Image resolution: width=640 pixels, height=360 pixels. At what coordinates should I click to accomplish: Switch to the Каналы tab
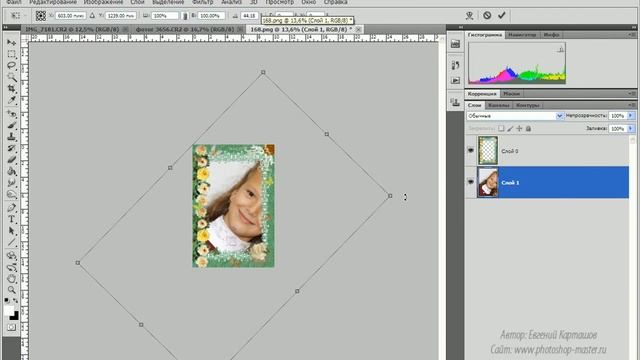click(x=499, y=105)
